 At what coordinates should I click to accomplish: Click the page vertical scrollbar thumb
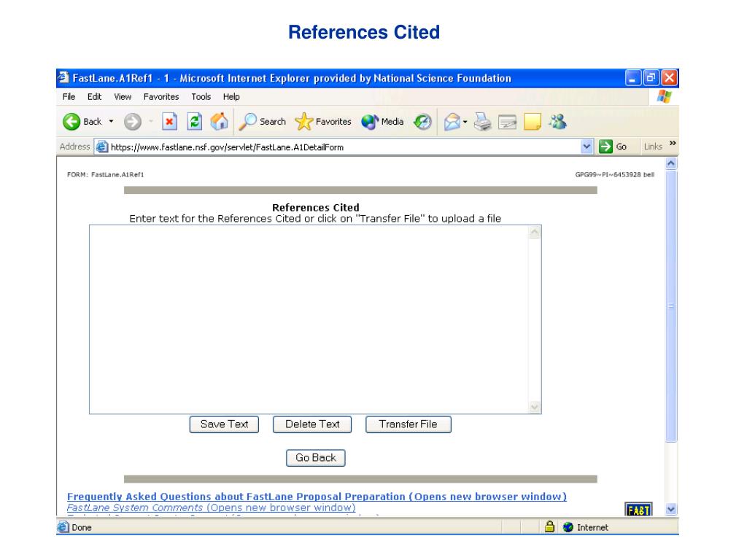pos(671,306)
